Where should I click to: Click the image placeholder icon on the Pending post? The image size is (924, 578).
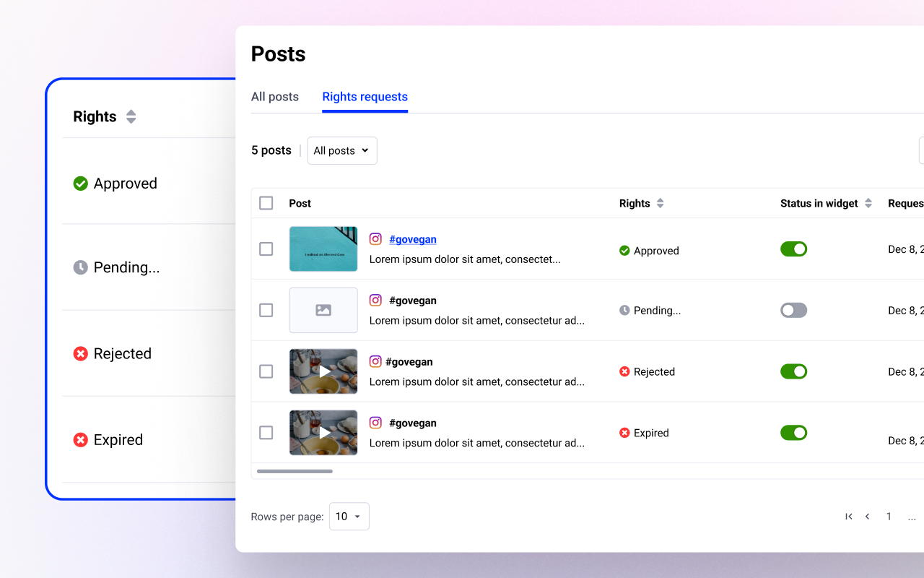click(323, 310)
